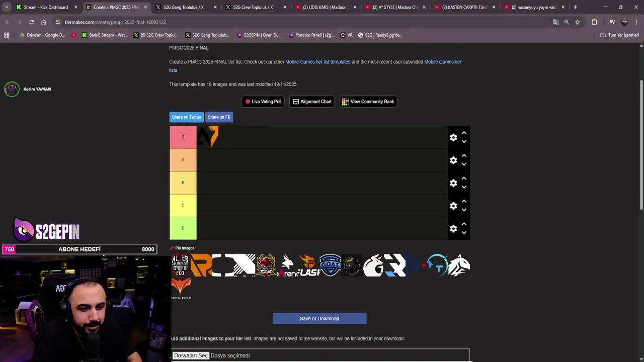Select the GOAT shield team logo
The image size is (644, 362).
(330, 265)
